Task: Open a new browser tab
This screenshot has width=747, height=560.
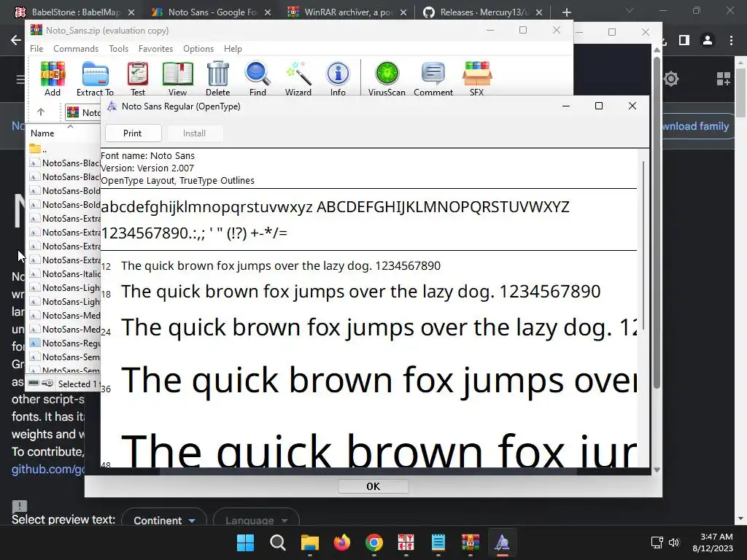Action: click(x=566, y=12)
